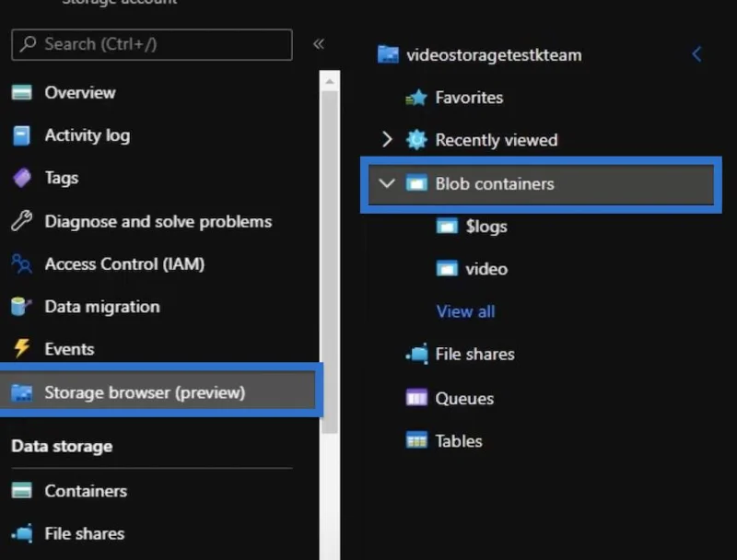This screenshot has width=737, height=560.
Task: Click the Access Control (IAM) people icon
Action: pos(21,264)
